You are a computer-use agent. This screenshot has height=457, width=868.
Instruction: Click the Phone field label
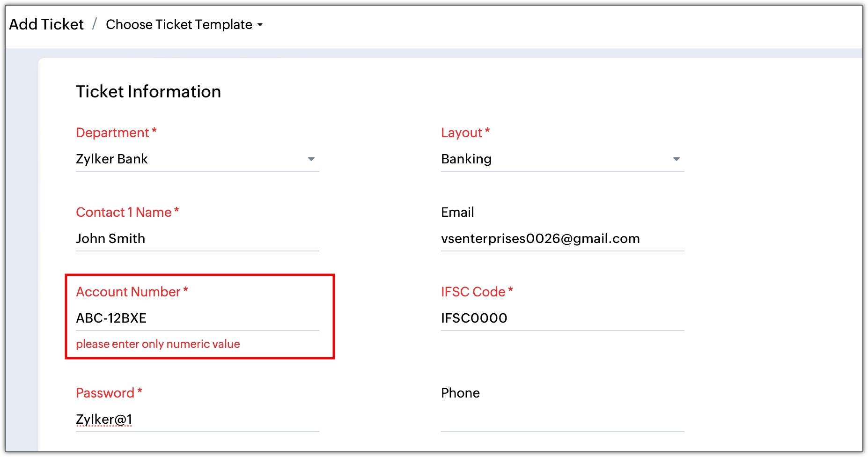pos(460,393)
